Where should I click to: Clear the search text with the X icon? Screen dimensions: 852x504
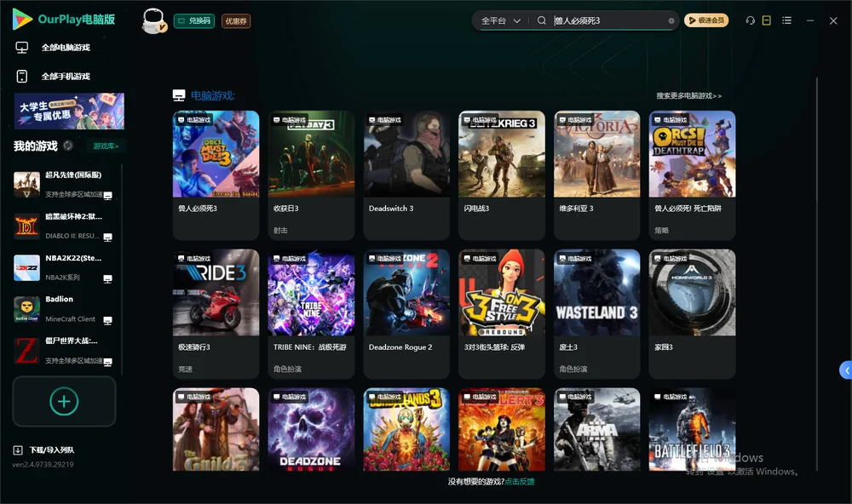click(x=671, y=21)
